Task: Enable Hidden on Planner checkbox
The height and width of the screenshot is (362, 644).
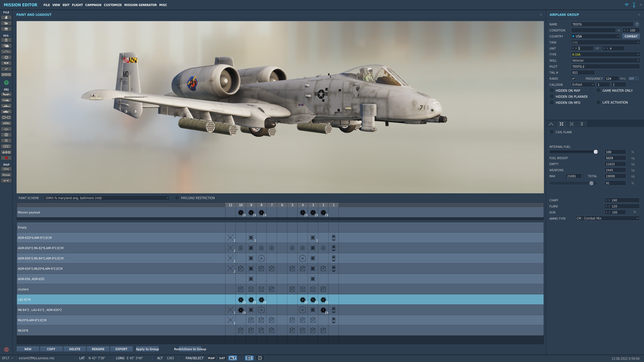Action: [552, 96]
